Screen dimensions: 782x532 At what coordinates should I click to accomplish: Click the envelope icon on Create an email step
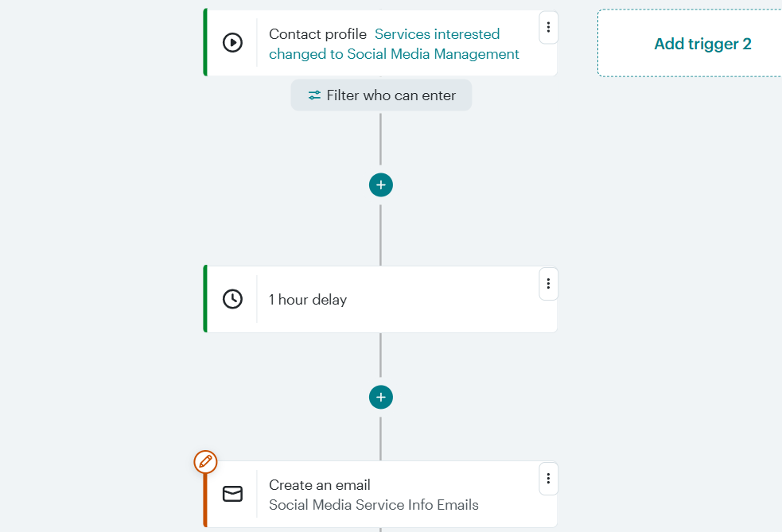(x=232, y=493)
